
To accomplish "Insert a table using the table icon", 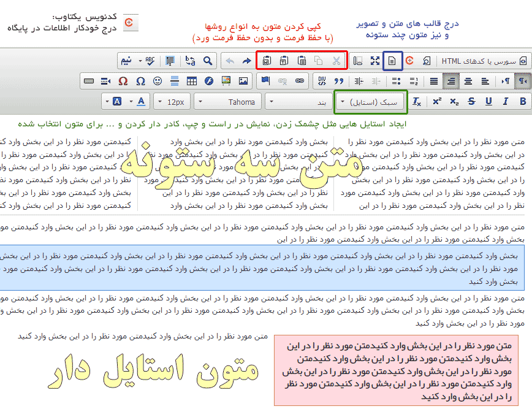I will pos(192,81).
